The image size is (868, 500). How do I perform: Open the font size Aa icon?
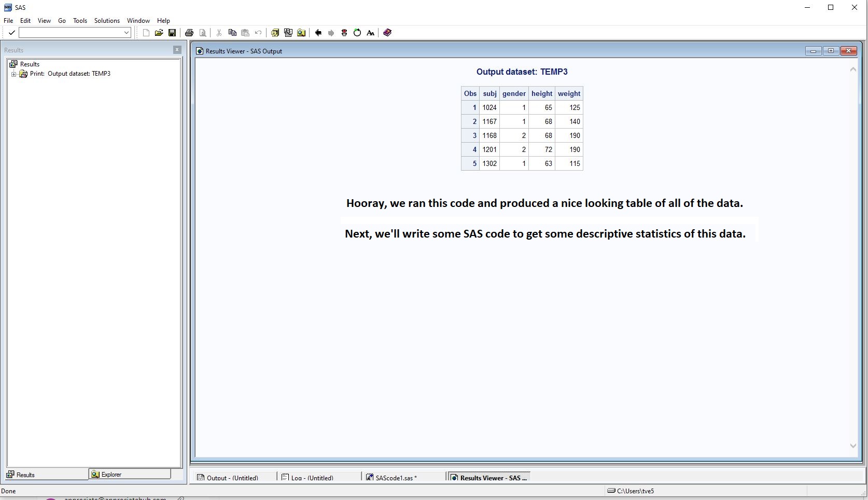pyautogui.click(x=370, y=33)
